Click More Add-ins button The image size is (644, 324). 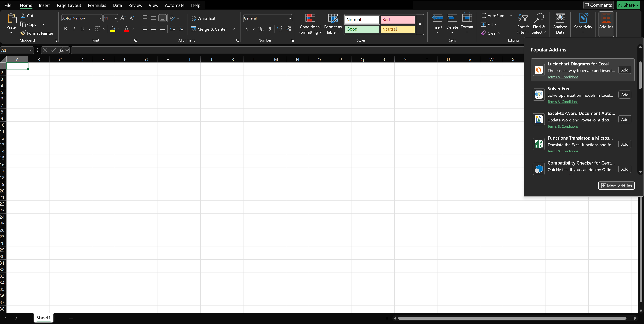click(x=616, y=185)
